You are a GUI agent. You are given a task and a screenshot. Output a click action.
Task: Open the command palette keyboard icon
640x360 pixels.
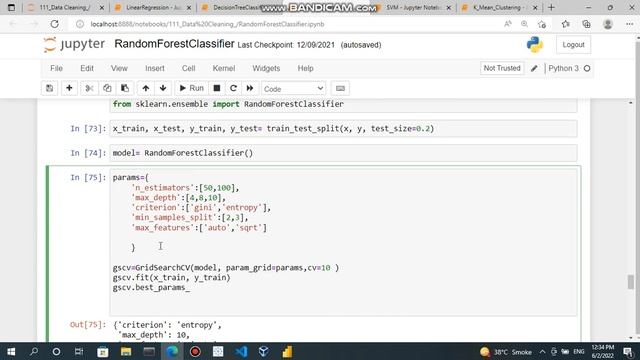point(340,89)
